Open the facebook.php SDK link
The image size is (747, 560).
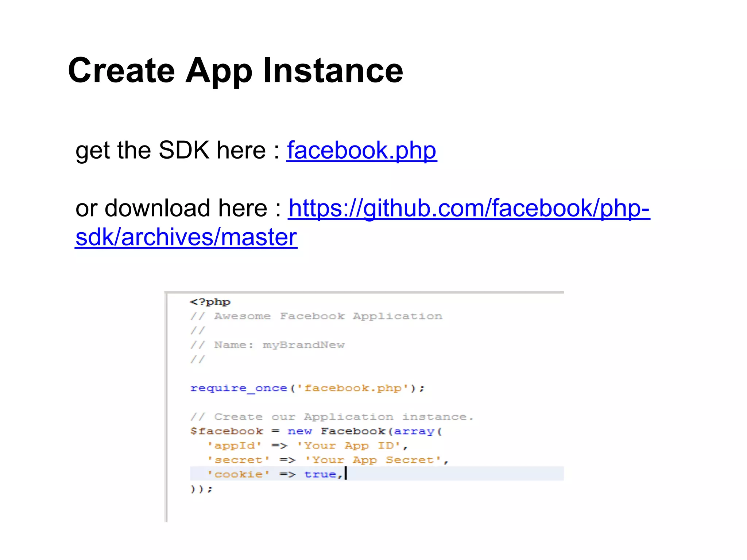[361, 150]
